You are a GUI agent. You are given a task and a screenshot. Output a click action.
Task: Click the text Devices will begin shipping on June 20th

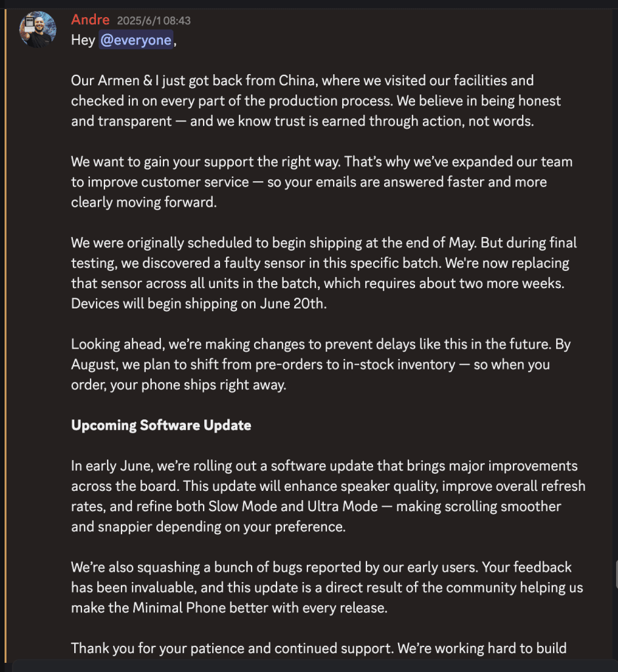(198, 303)
